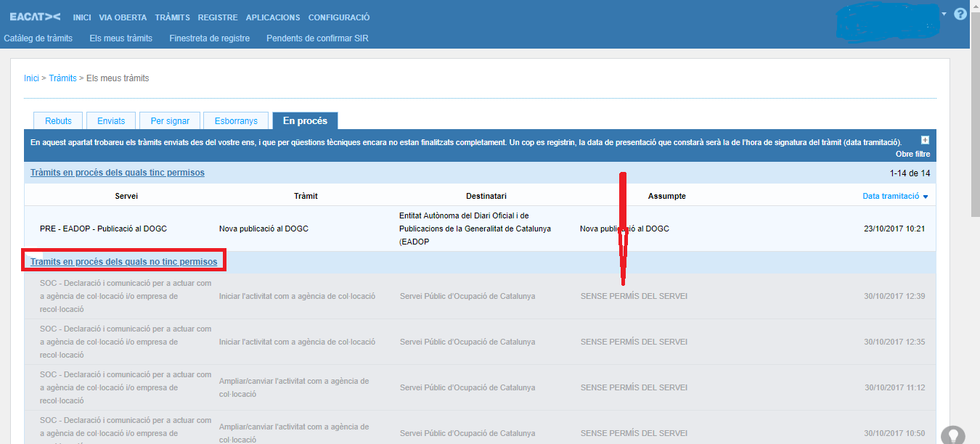The height and width of the screenshot is (444, 980).
Task: Collapse 'Tràmits en procés dels quals no tinc permisos'
Action: click(x=123, y=261)
